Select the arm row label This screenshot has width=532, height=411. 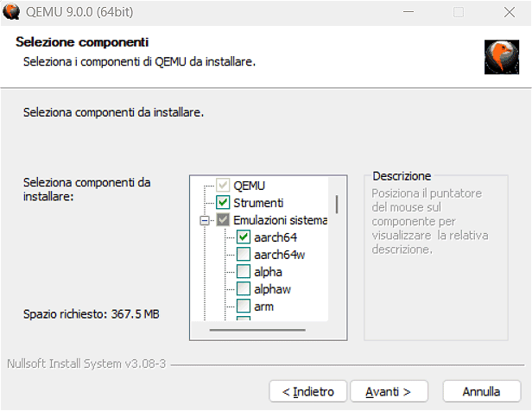[x=263, y=307]
